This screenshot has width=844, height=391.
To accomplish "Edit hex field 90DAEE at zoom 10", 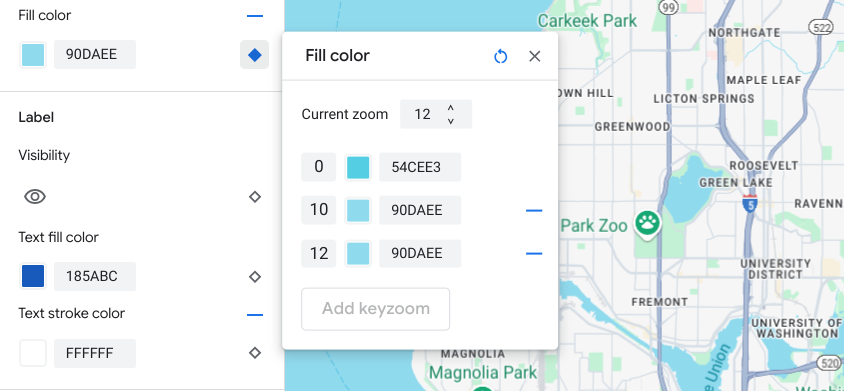I will coord(420,211).
